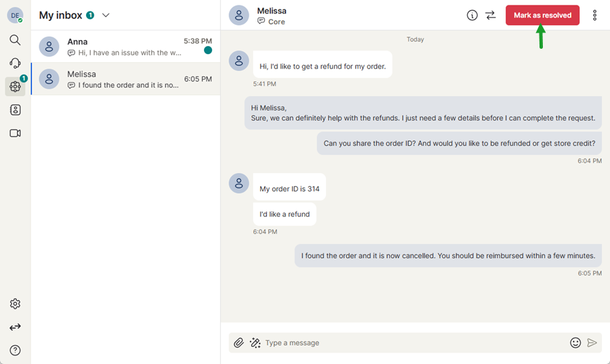
Task: Open the headset support icon
Action: 15,63
